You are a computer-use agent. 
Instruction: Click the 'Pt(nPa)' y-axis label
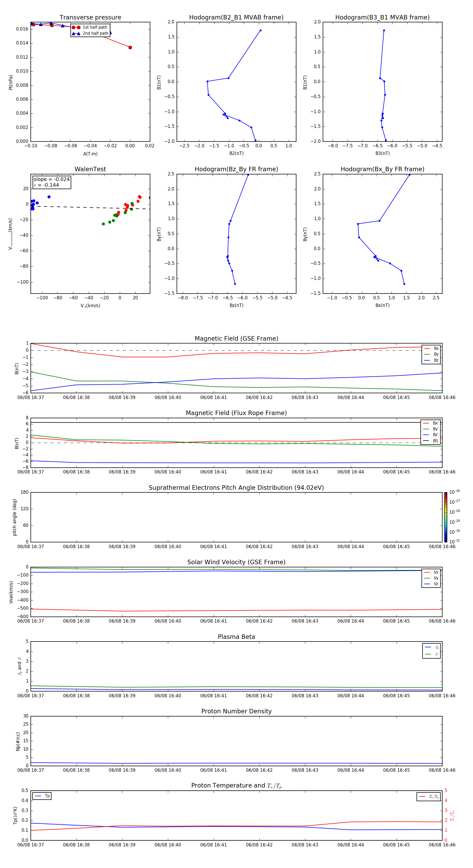(11, 82)
